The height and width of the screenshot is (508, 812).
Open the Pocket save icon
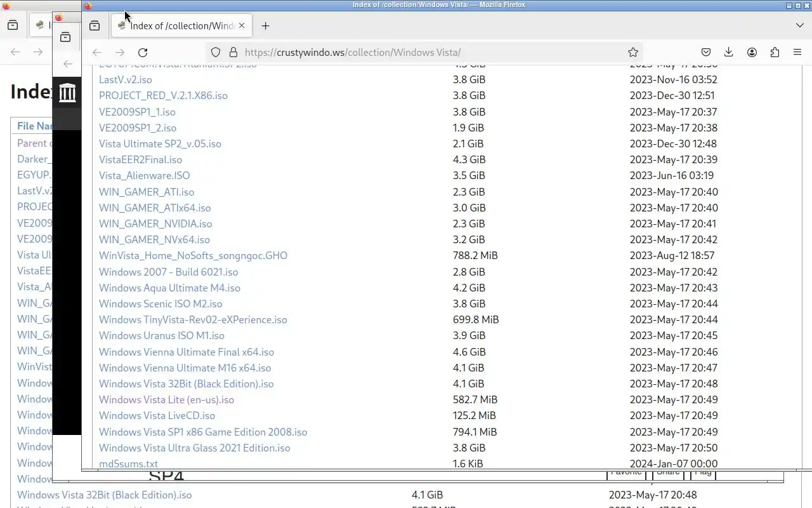click(x=705, y=52)
